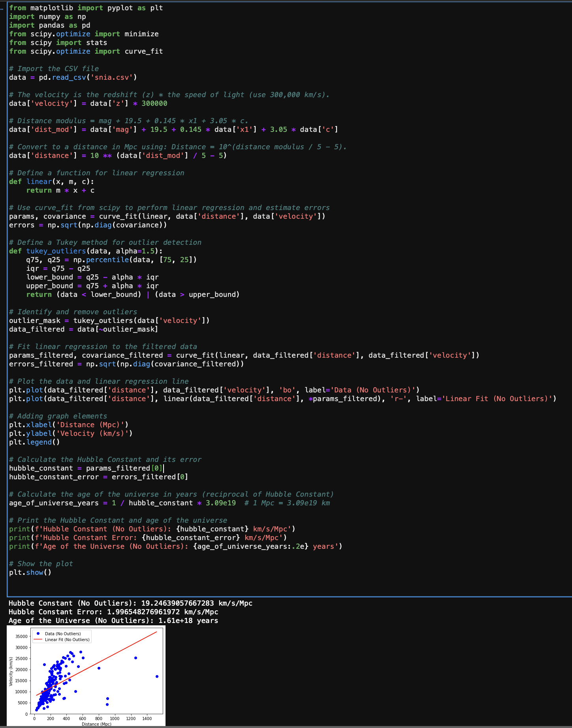
Task: Click the "return (data < lower_bound)" line
Action: click(133, 295)
